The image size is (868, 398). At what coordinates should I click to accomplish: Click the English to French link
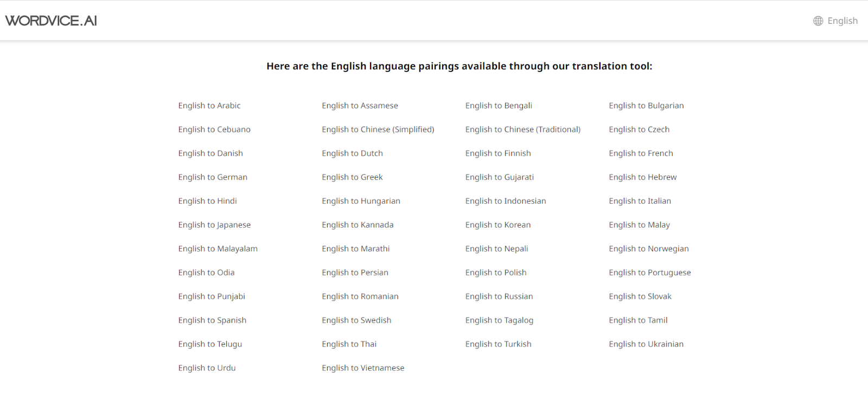(640, 153)
